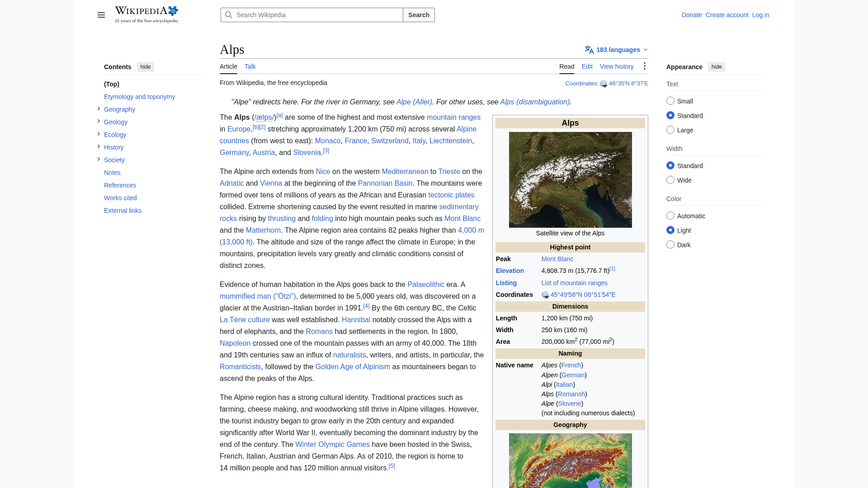
Task: Expand the History section in contents
Action: [99, 146]
